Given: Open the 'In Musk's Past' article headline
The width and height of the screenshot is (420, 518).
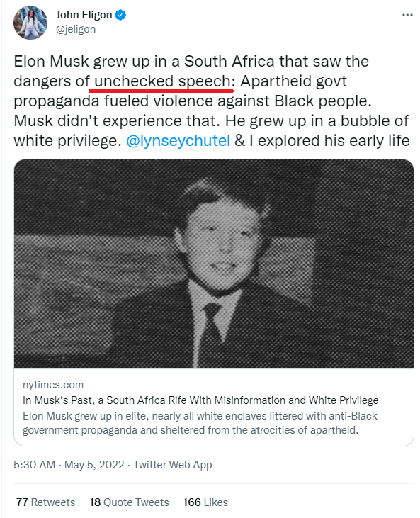Looking at the screenshot, I should [x=200, y=400].
